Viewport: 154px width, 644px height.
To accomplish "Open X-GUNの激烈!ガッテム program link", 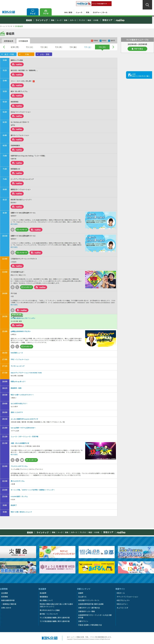I will click(19, 496).
